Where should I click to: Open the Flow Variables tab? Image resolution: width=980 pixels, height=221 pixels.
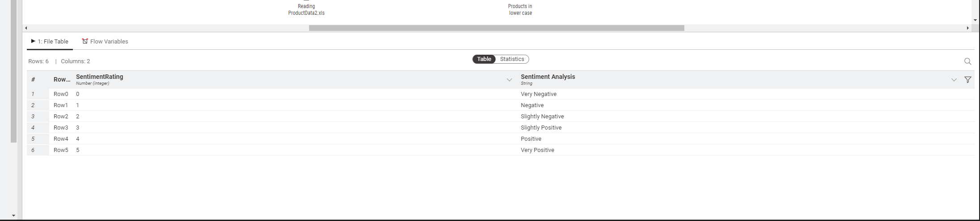pos(105,41)
